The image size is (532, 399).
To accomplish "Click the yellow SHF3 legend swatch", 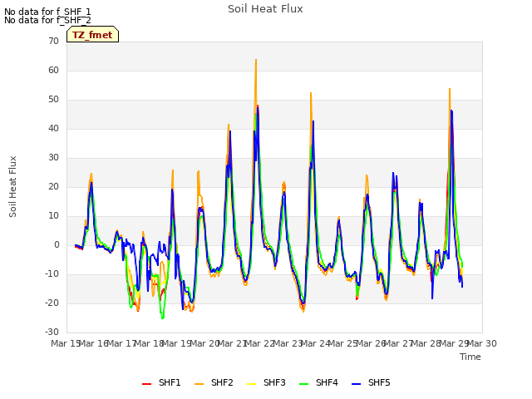I will coord(251,384).
